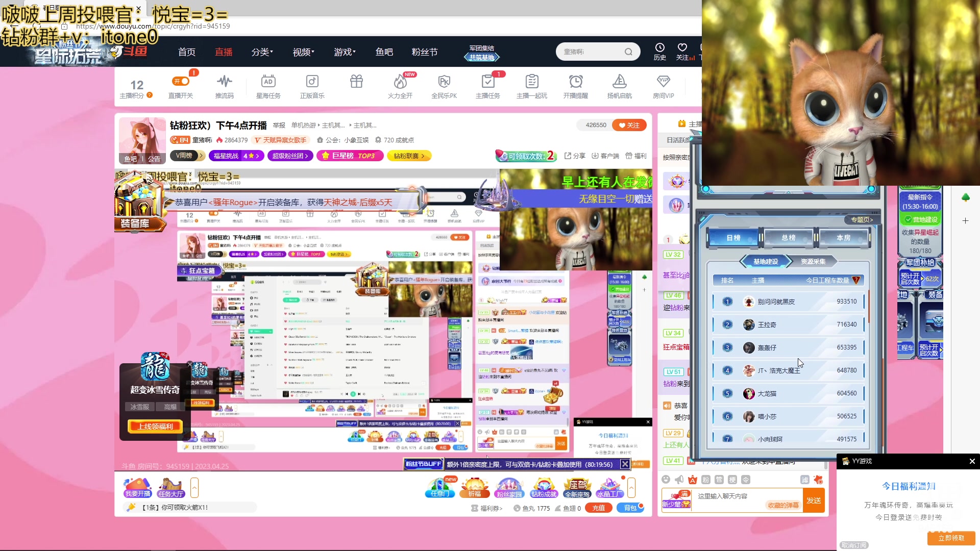Open the 超级粉丝团 badge
The height and width of the screenshot is (551, 980).
tap(290, 156)
